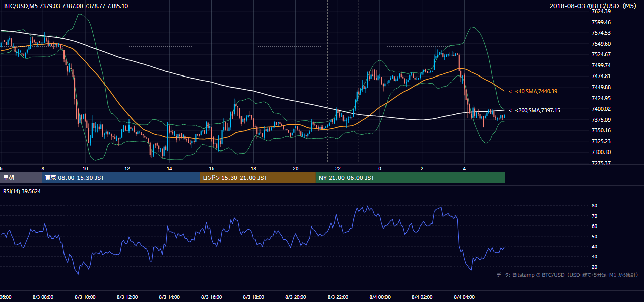
Task: Click price axis label 7599.46
Action: (601, 22)
